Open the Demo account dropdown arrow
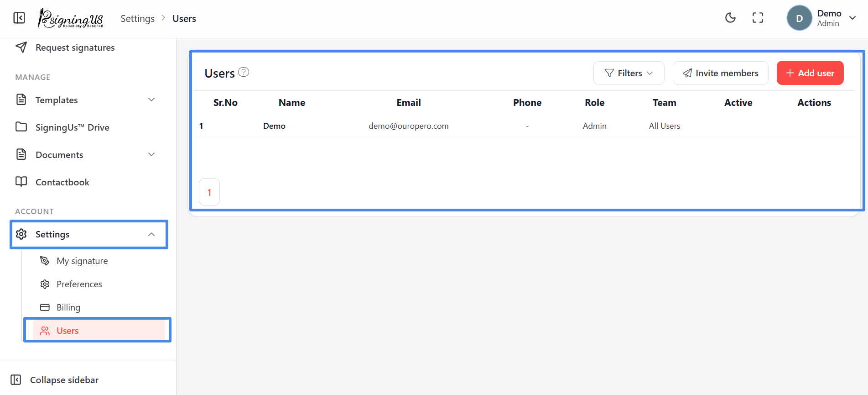This screenshot has height=395, width=868. tap(852, 18)
